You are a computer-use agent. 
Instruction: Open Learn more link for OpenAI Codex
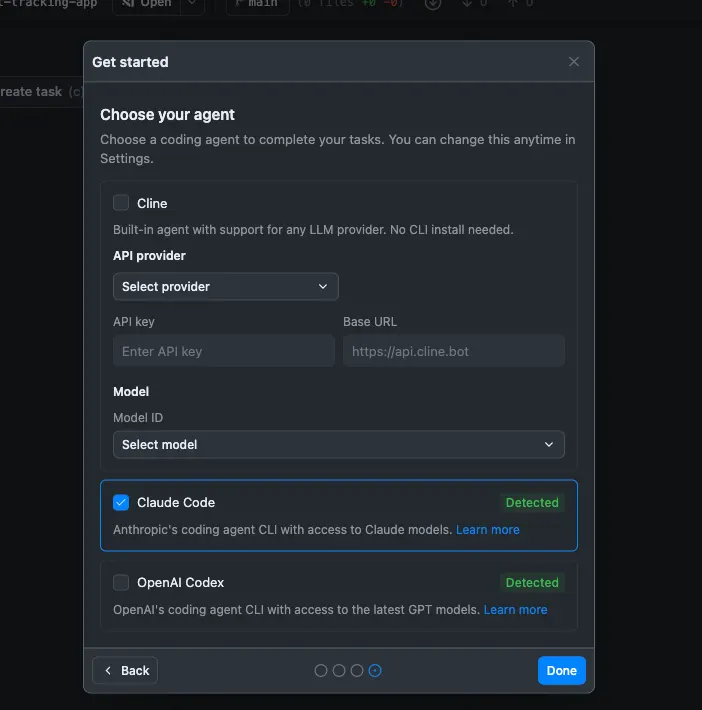[515, 609]
